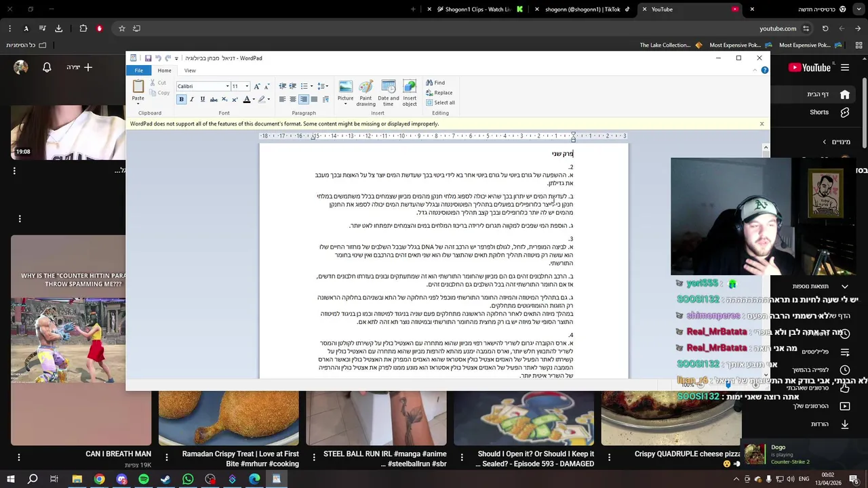Open the text color dropdown arrow

click(x=254, y=100)
